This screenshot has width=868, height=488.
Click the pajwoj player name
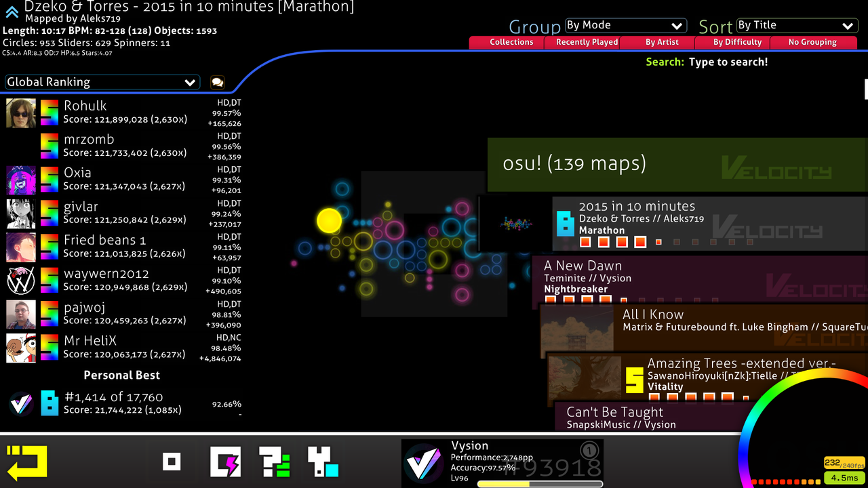point(85,308)
